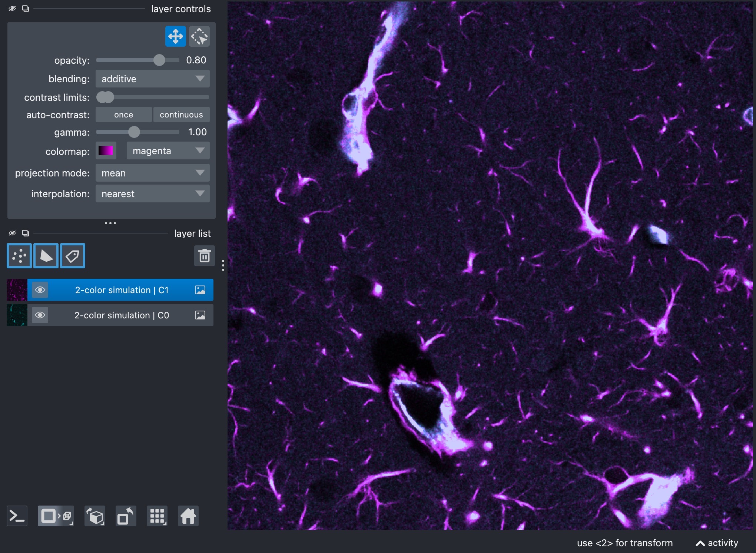The image size is (756, 553).
Task: Click image type icon of C0 layer
Action: coord(200,315)
